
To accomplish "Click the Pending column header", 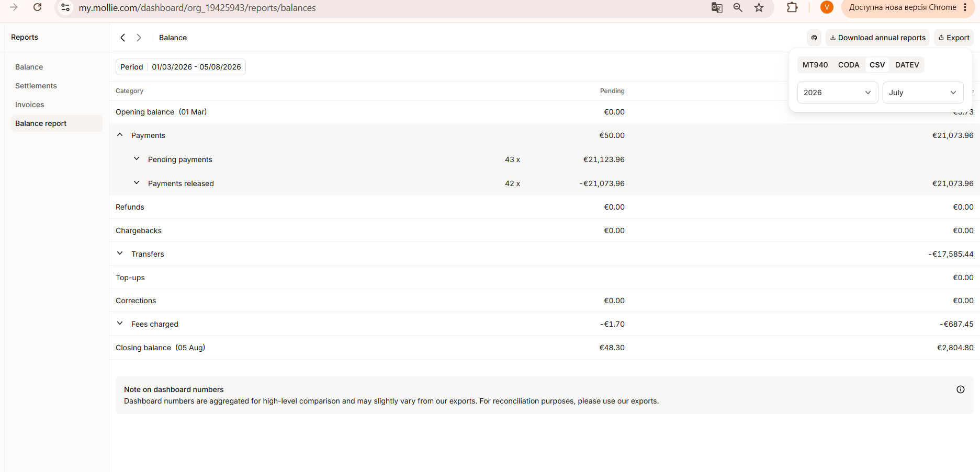I will pyautogui.click(x=612, y=91).
